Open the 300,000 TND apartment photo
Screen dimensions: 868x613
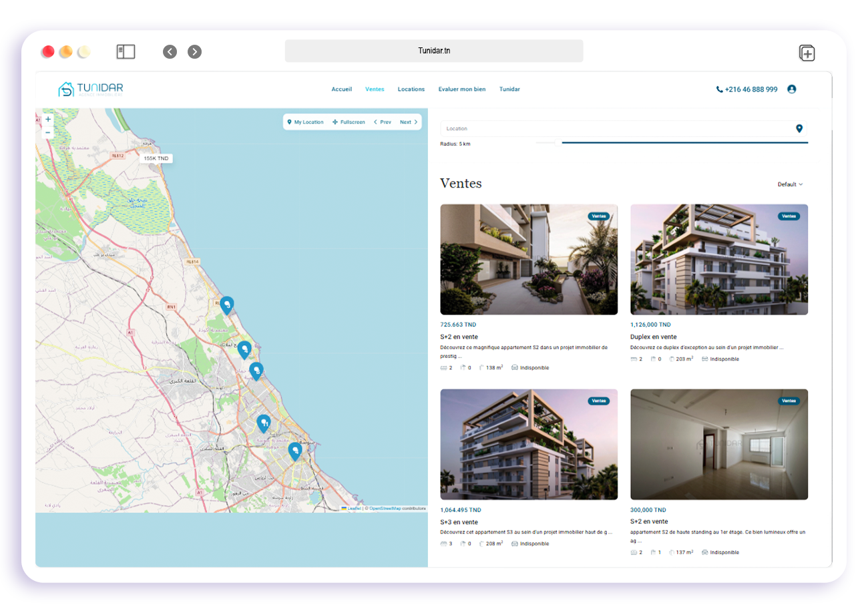(718, 444)
